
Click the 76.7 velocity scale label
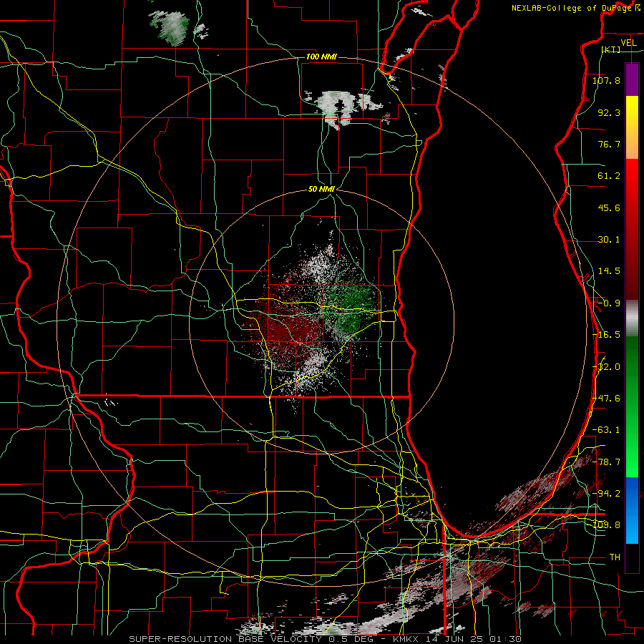(609, 144)
